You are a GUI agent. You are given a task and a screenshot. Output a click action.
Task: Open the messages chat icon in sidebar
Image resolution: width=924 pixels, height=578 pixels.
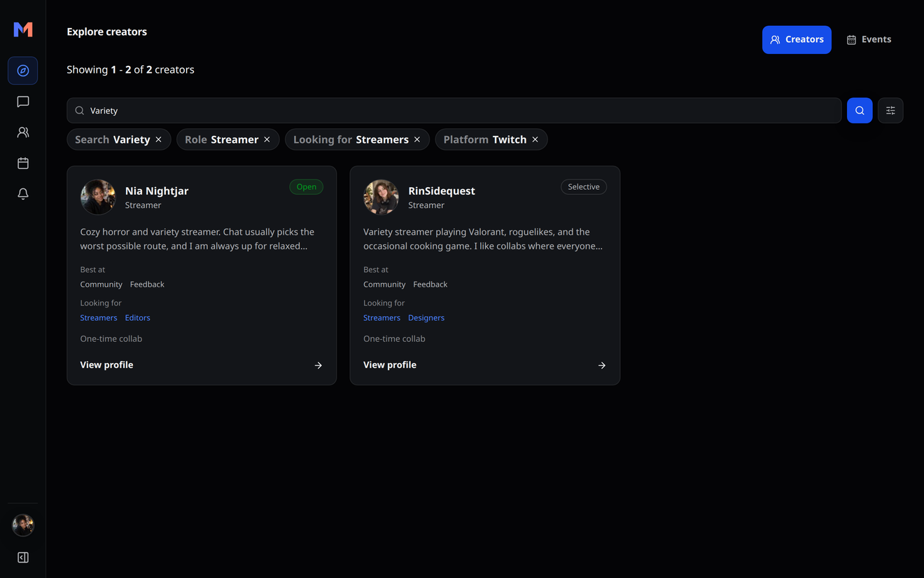pos(23,102)
